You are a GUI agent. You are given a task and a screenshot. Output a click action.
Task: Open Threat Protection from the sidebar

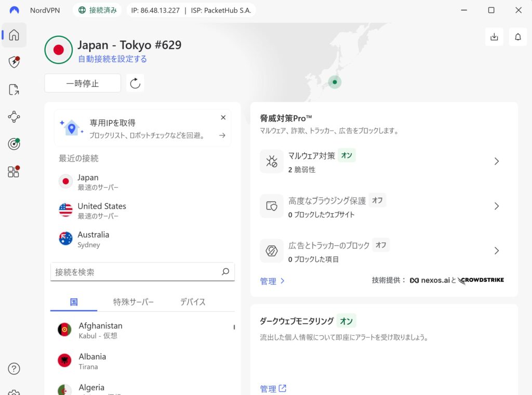tap(14, 62)
